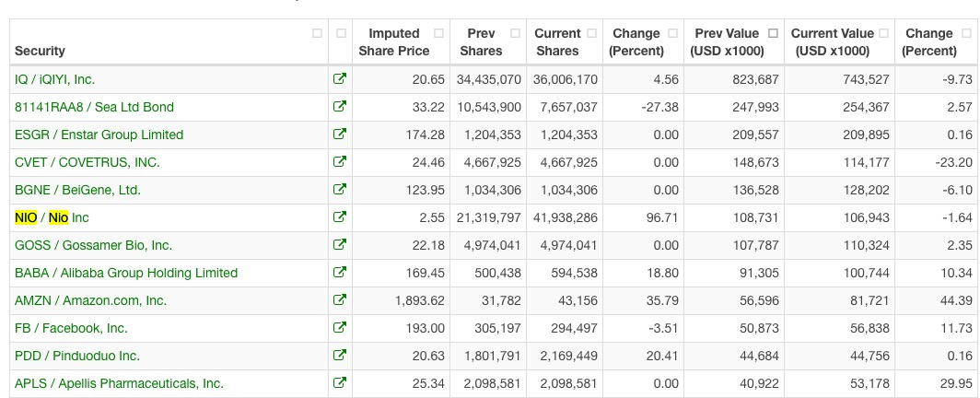Click external link icon for Facebook, Inc. row
Image resolution: width=980 pixels, height=398 pixels.
(339, 327)
